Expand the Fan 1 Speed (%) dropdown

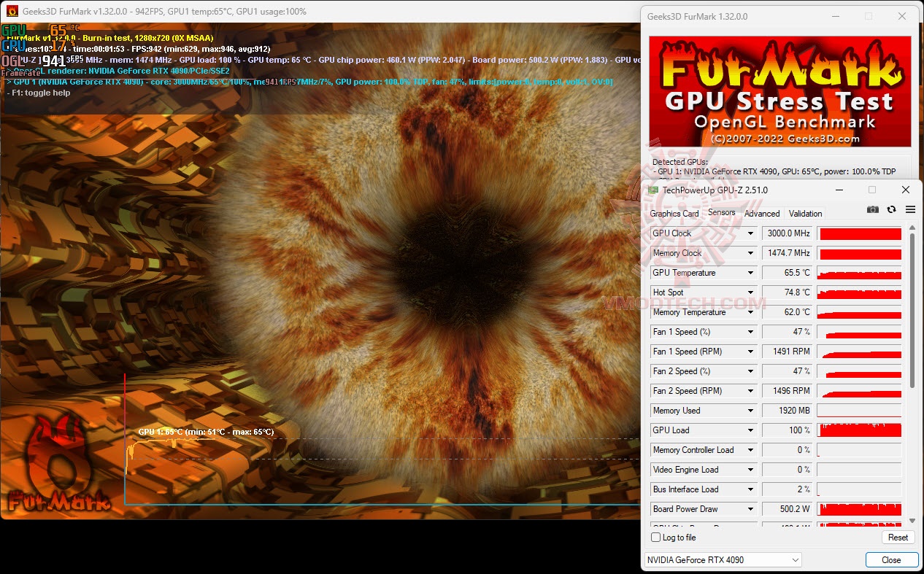click(x=750, y=332)
